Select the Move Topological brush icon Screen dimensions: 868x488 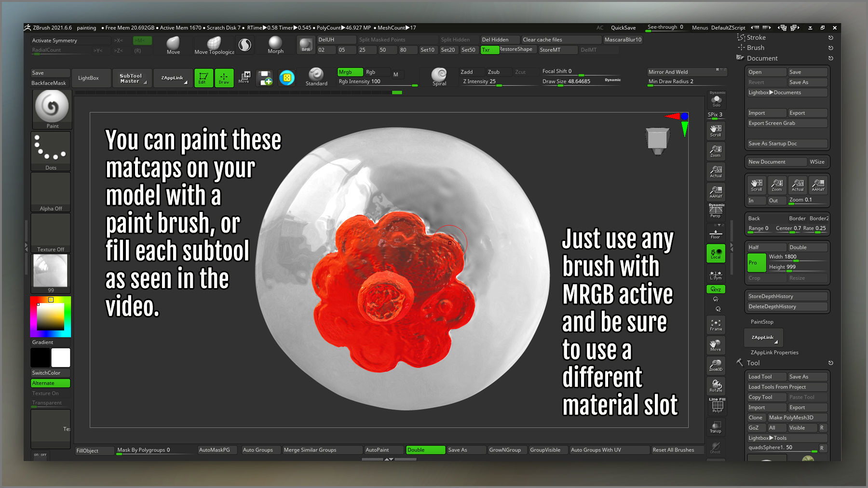click(x=214, y=45)
